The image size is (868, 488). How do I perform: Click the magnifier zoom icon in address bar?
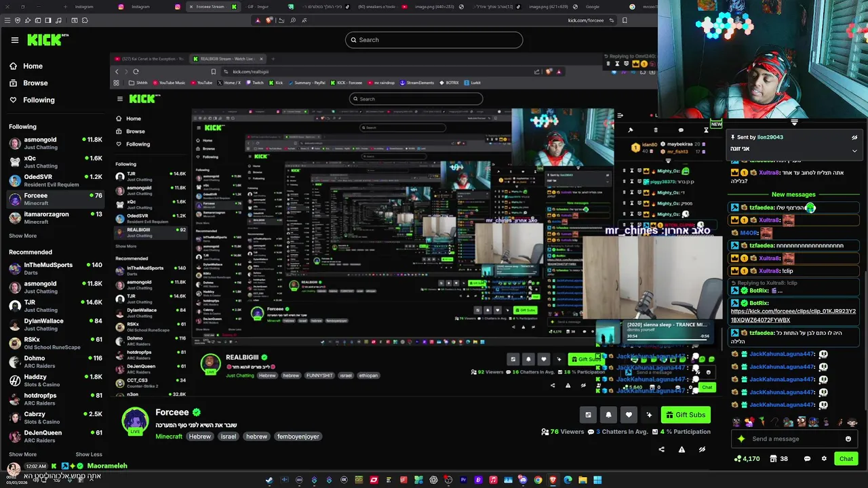pos(293,20)
